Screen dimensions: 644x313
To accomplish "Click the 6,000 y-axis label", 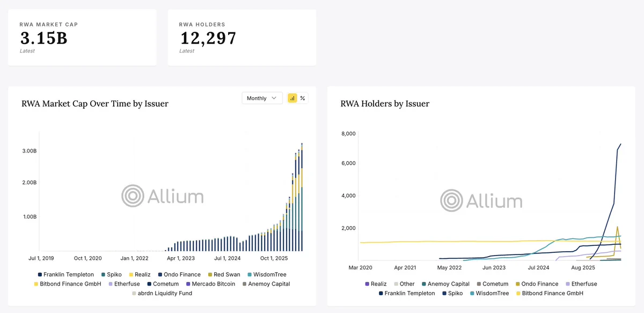I will (x=348, y=163).
